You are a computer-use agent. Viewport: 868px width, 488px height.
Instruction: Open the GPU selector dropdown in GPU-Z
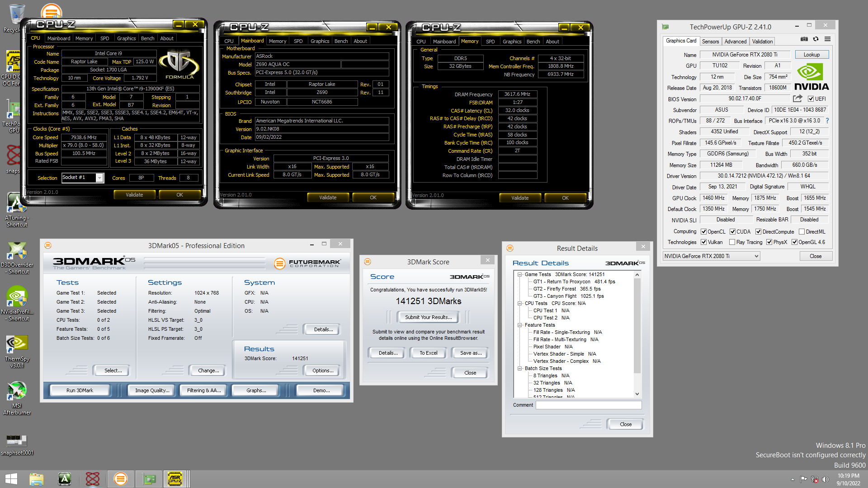point(711,256)
